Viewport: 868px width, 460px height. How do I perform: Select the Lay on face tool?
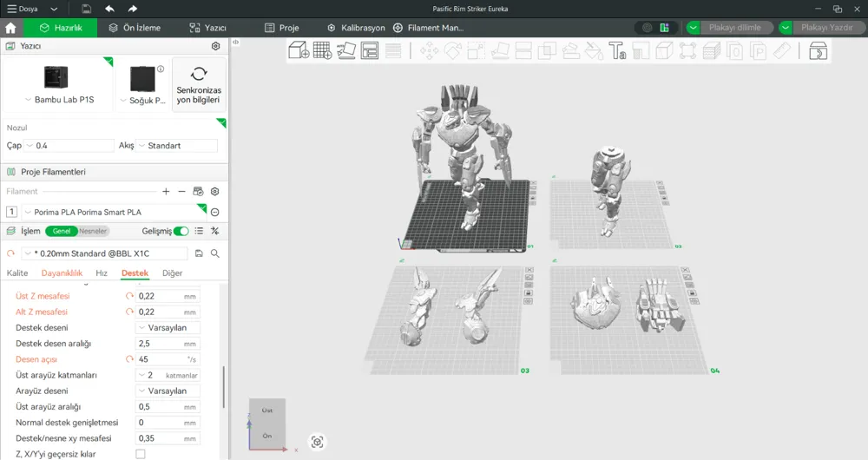point(500,51)
